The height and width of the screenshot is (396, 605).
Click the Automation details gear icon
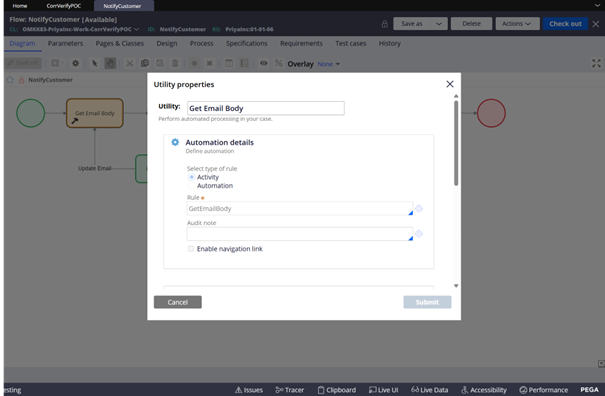pyautogui.click(x=175, y=142)
